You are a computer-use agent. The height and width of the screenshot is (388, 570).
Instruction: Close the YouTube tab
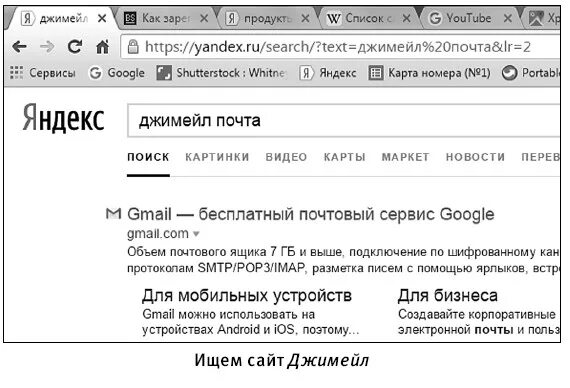(x=508, y=18)
